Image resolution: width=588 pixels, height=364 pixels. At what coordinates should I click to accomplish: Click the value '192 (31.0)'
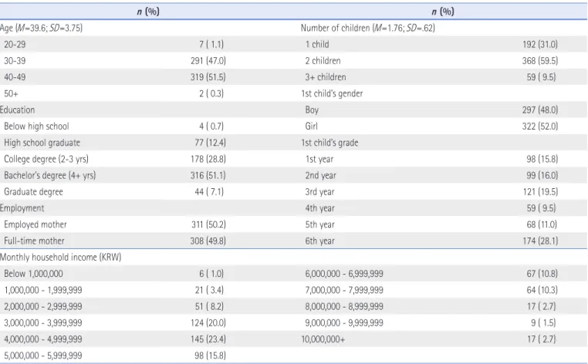540,44
